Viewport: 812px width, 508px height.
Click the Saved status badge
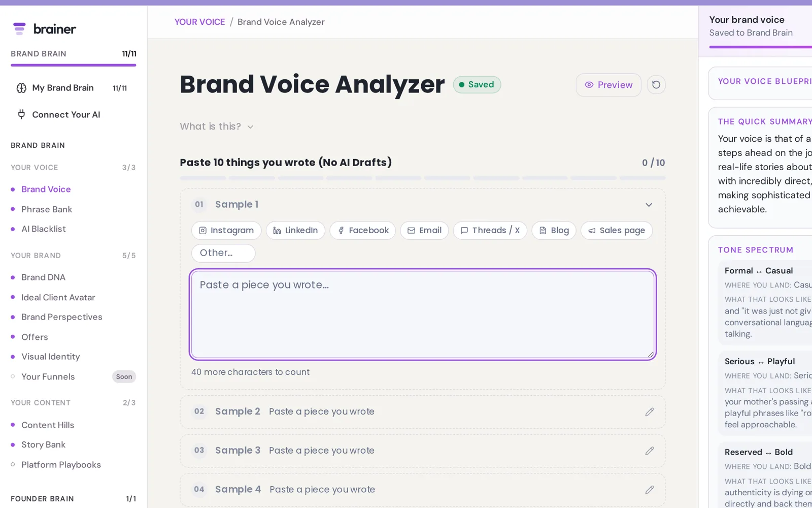(x=477, y=85)
